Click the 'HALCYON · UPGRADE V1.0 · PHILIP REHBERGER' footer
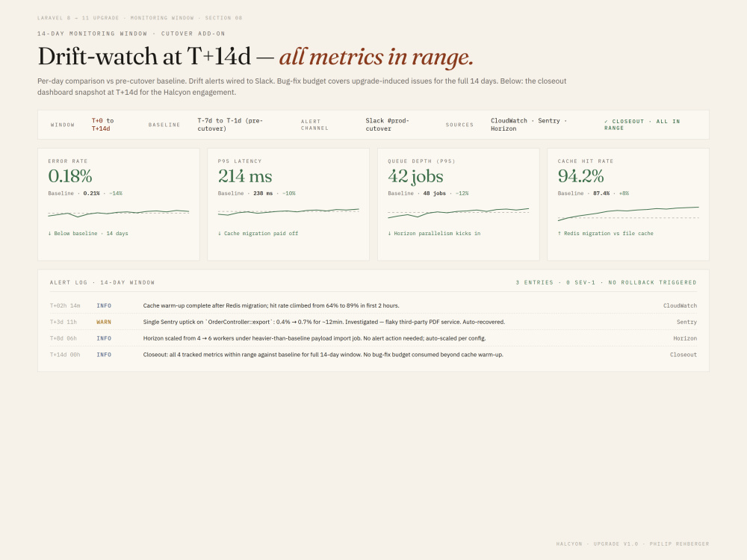Image resolution: width=747 pixels, height=560 pixels. point(632,544)
